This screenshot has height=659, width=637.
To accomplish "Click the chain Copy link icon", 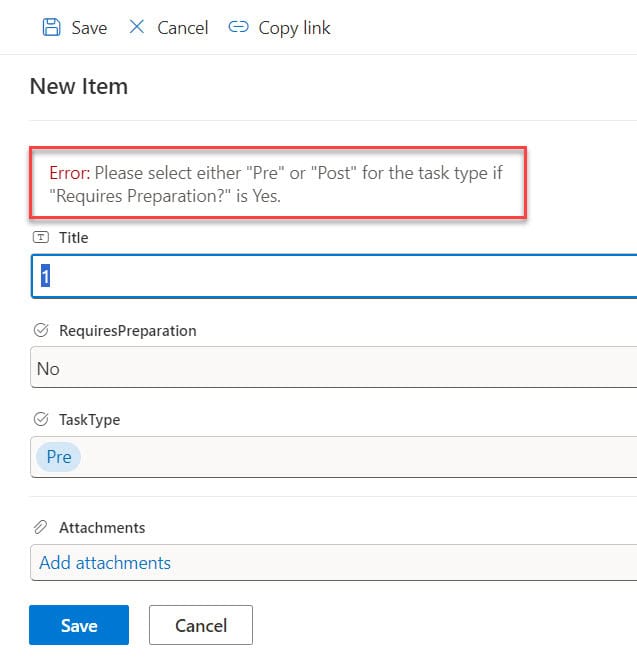I will coord(238,27).
